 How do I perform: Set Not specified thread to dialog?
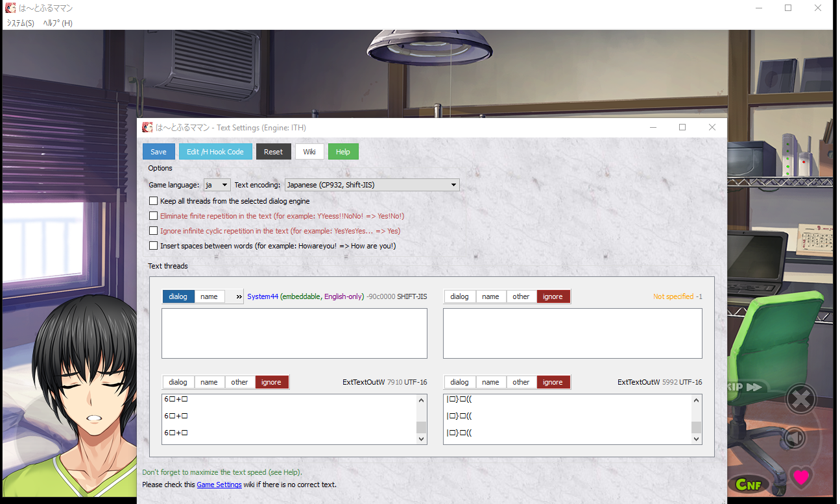[459, 296]
